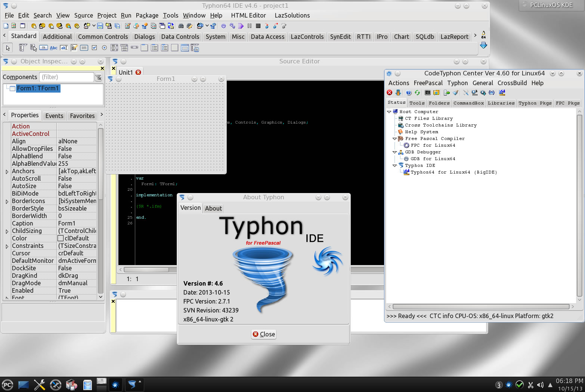
Task: Open the PCLinuxOS start menu icon
Action: pyautogui.click(x=7, y=385)
